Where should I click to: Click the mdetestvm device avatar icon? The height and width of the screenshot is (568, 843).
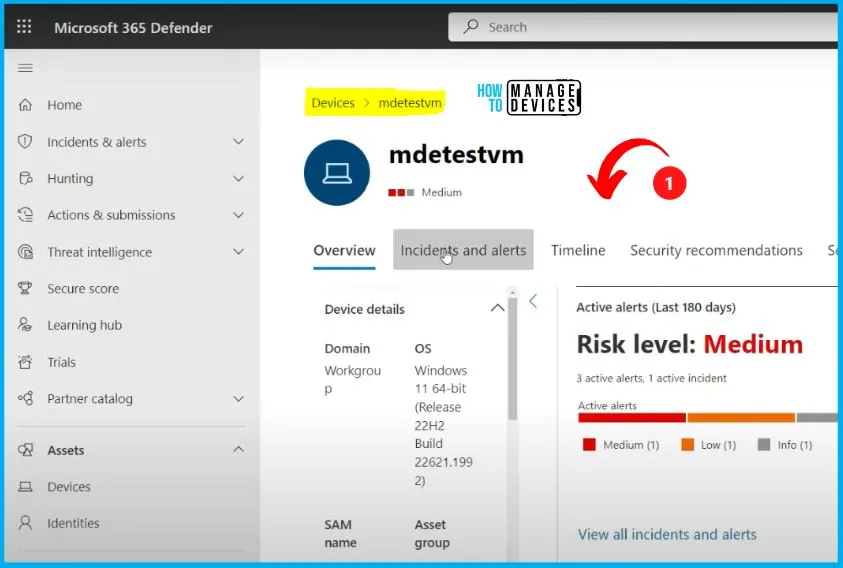[337, 173]
